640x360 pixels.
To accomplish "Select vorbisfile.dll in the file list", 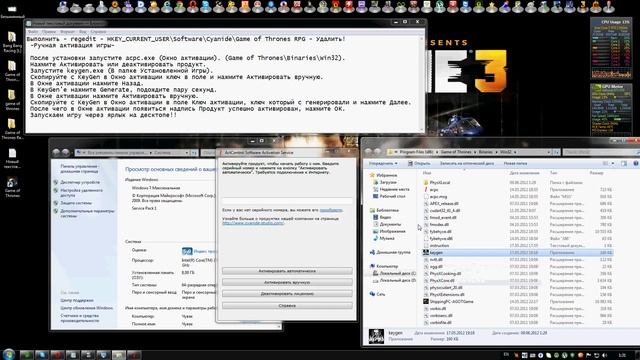I will 437,323.
